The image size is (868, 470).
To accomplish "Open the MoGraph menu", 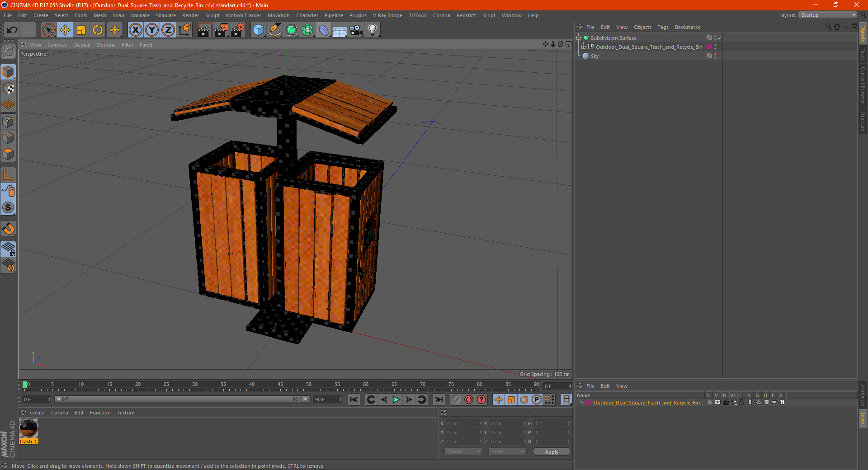I will pyautogui.click(x=278, y=15).
